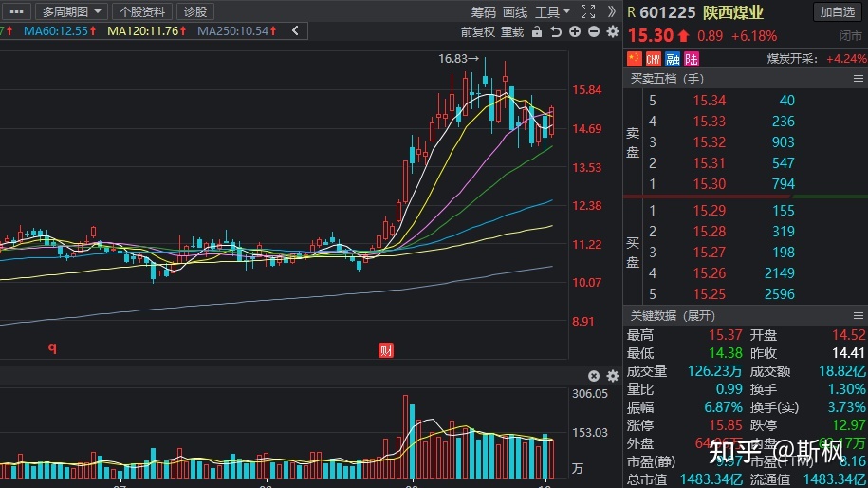
Task: Click the undo arrow icon
Action: click(556, 32)
